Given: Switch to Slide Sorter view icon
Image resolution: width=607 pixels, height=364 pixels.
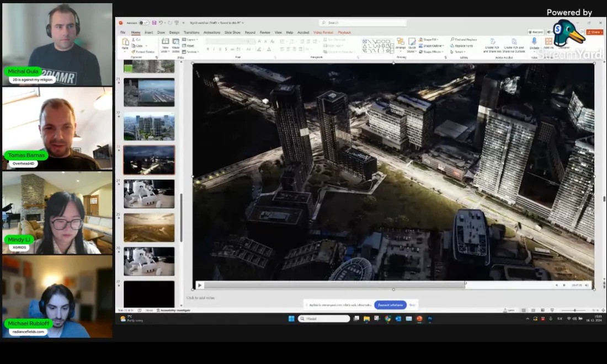Looking at the screenshot, I should 533,311.
